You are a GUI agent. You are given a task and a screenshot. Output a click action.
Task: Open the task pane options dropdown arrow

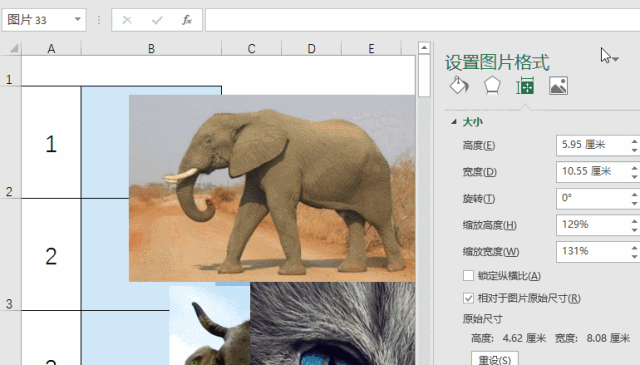[x=616, y=59]
